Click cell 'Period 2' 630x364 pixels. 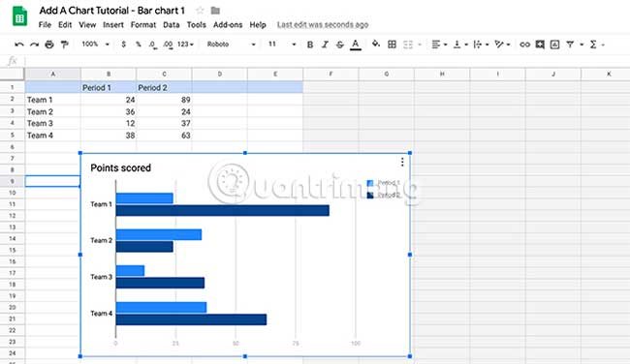tap(164, 87)
